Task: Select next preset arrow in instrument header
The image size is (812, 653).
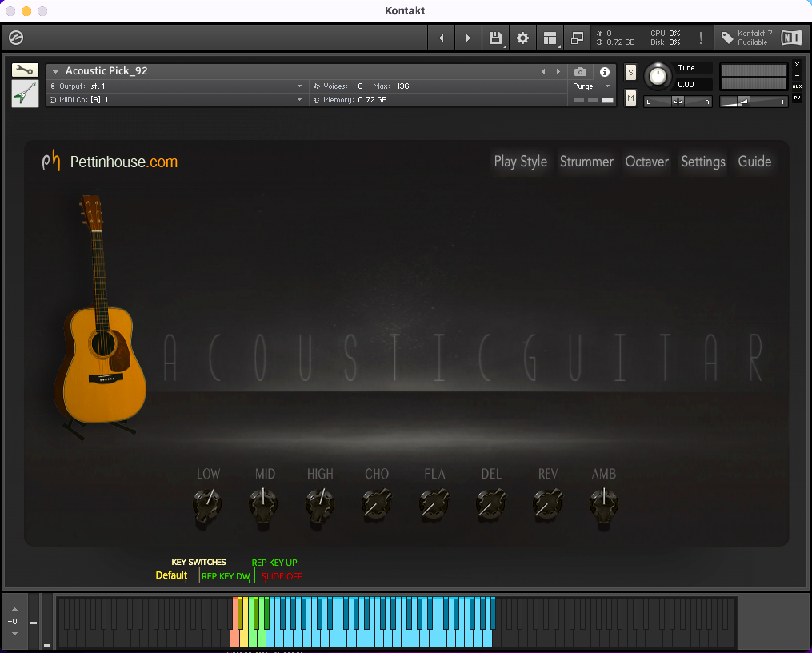Action: (558, 72)
